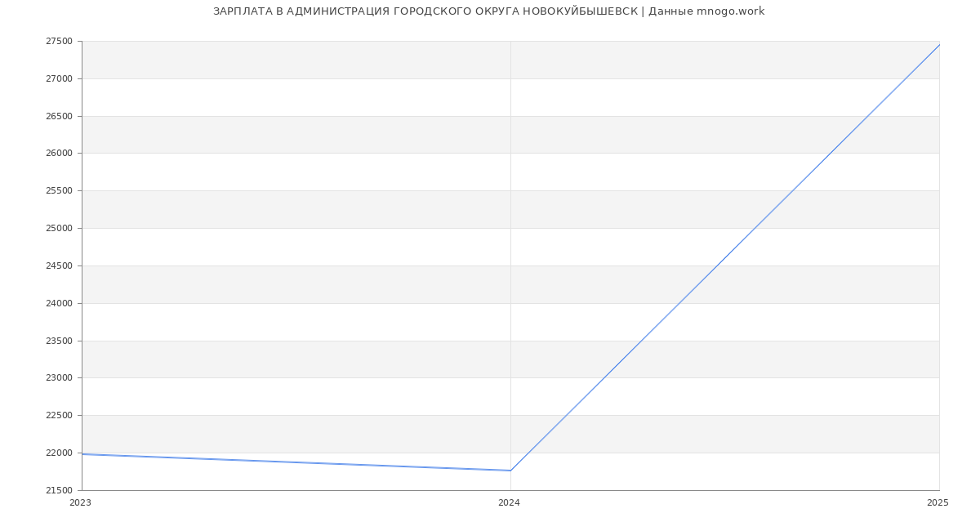Viewport: 980px width, 531px height.
Task: Click the 25000 y-axis label
Action: point(59,229)
